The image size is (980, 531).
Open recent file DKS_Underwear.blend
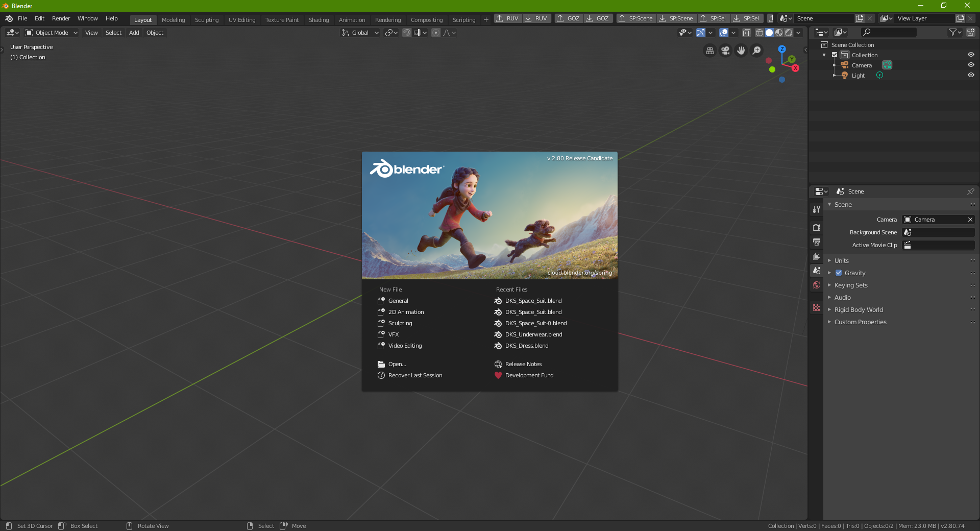pyautogui.click(x=533, y=334)
